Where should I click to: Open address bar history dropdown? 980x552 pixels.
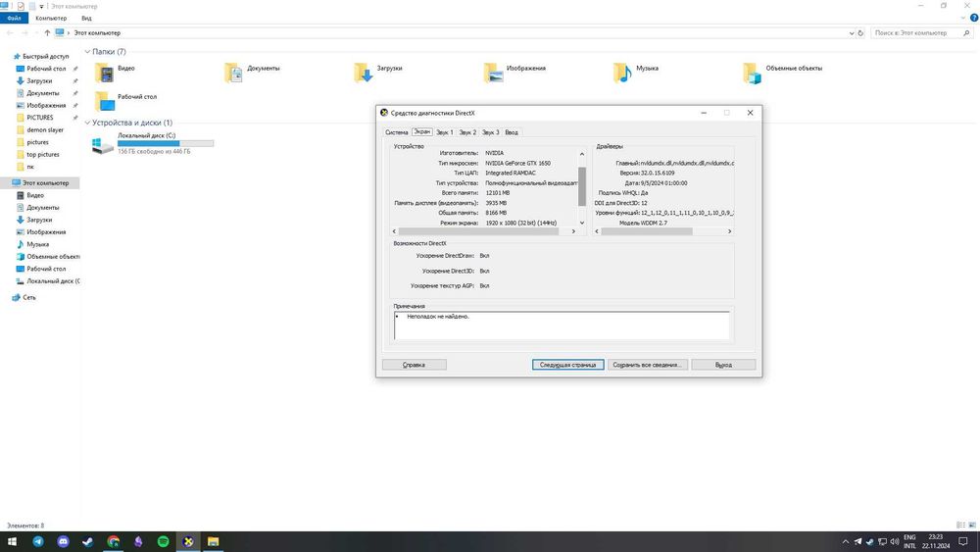click(x=852, y=33)
